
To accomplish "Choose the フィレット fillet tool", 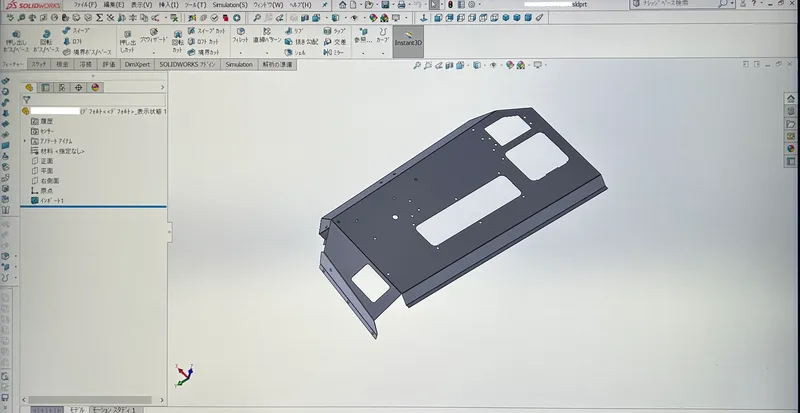I will pos(240,35).
